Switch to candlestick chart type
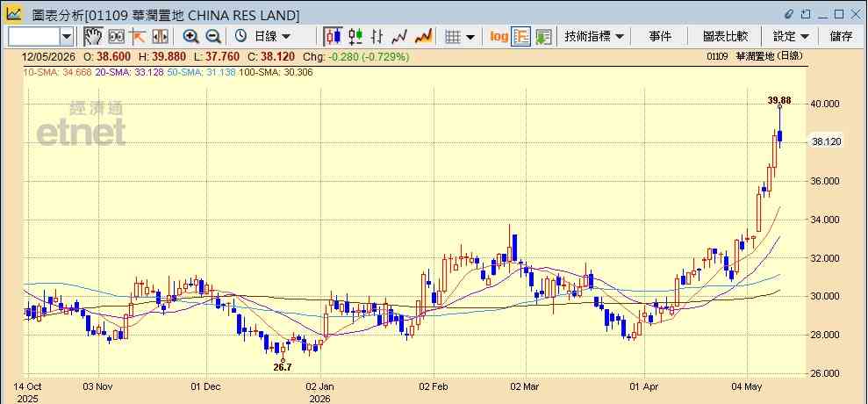 (333, 37)
